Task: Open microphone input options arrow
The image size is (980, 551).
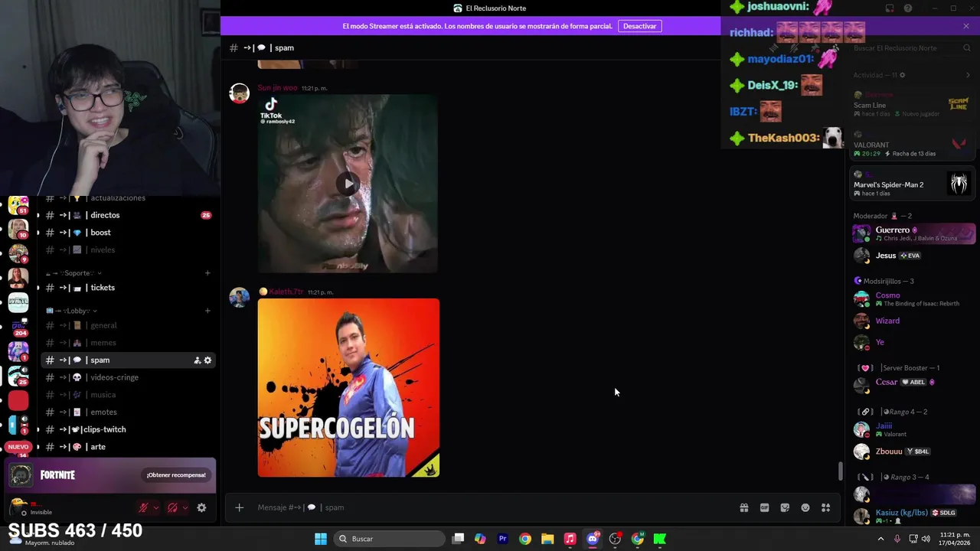Action: (156, 507)
